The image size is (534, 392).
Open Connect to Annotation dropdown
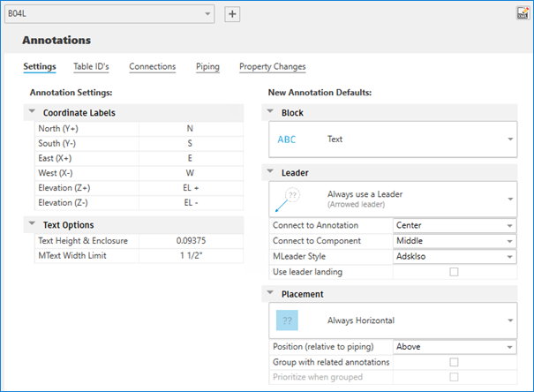pyautogui.click(x=509, y=225)
